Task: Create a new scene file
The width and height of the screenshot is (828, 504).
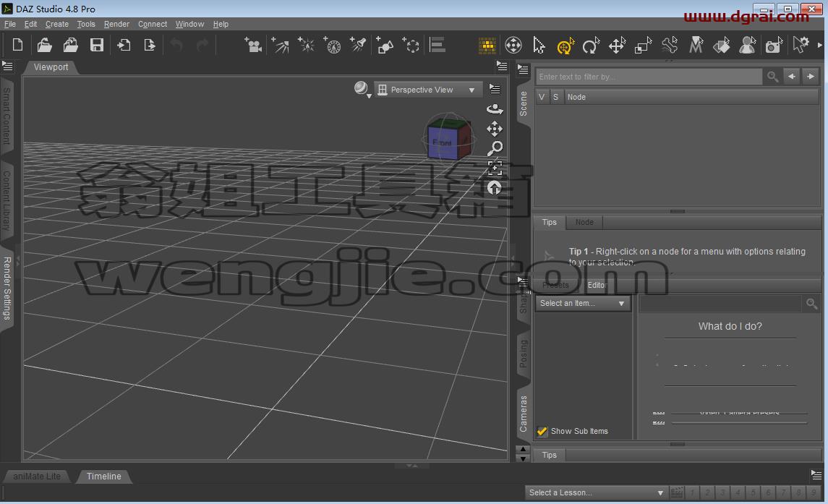Action: coord(17,45)
